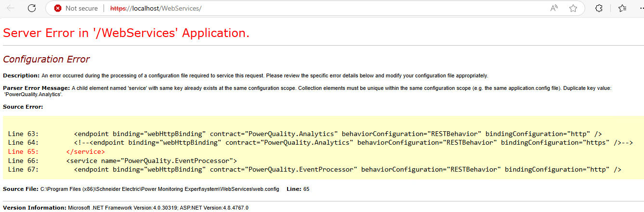Click the duplicate key value 'PowerQuality.Analytics' text
Viewport: 644px width, 212px height.
(x=34, y=95)
